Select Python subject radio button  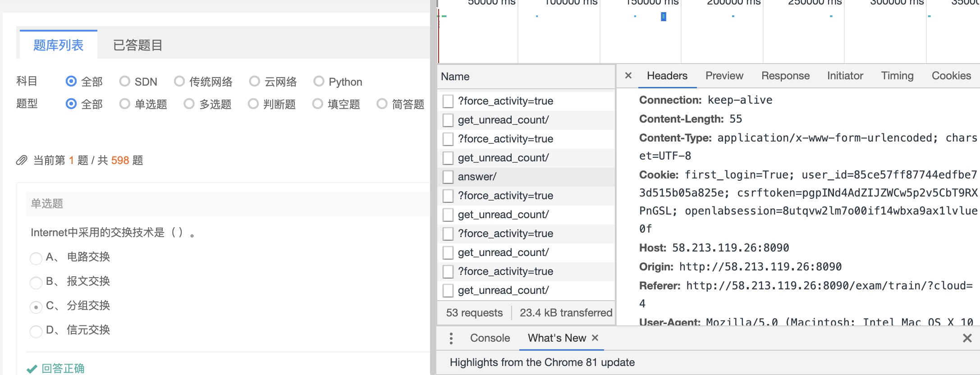pyautogui.click(x=319, y=81)
